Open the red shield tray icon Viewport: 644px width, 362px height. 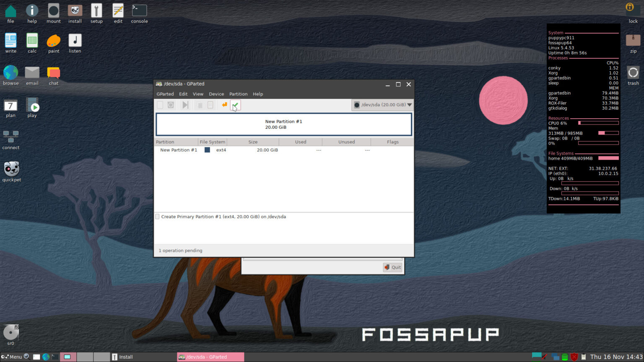coord(574,357)
